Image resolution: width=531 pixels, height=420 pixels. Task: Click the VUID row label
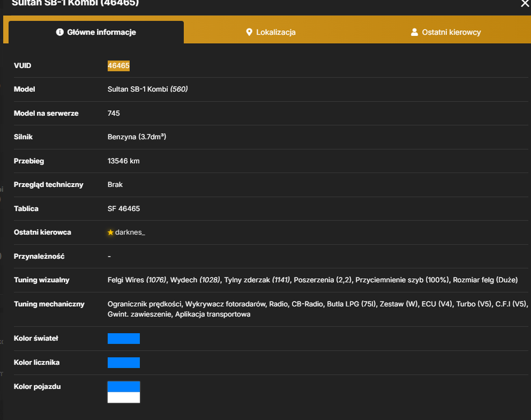click(22, 66)
